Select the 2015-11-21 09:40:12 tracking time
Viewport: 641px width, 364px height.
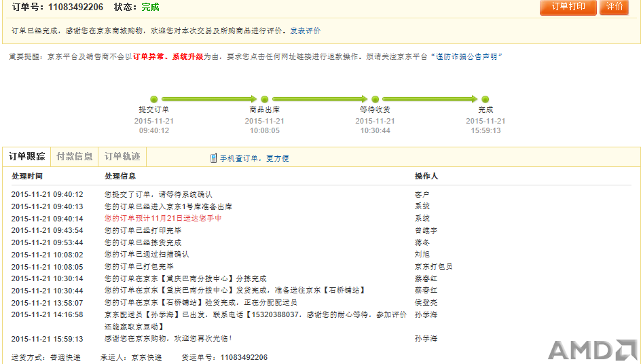pyautogui.click(x=47, y=194)
